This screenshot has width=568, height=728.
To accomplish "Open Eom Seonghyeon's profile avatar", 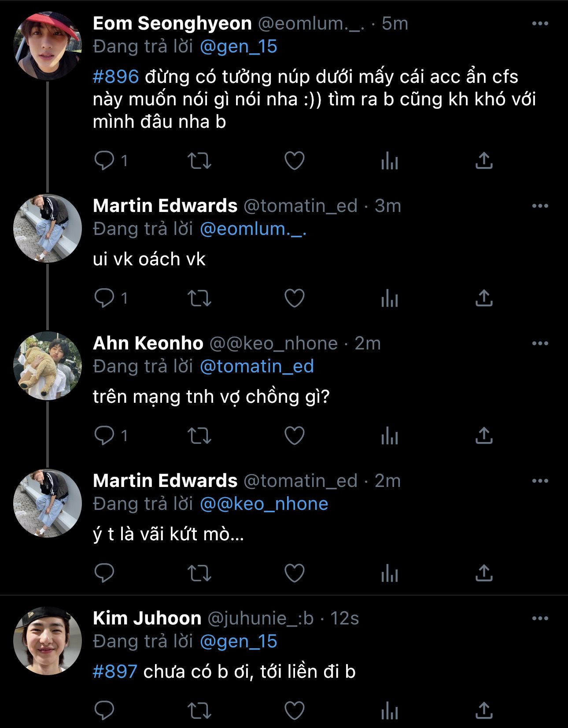I will [x=48, y=46].
